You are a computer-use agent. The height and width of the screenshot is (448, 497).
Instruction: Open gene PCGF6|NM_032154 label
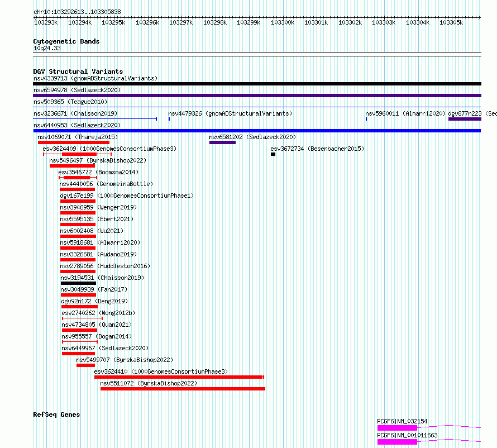[402, 421]
